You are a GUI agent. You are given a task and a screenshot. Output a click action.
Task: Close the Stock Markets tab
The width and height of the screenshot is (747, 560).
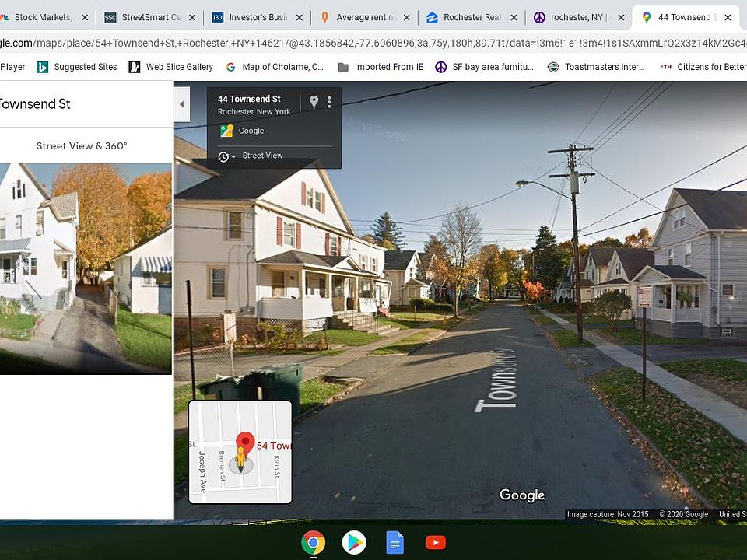(x=85, y=18)
